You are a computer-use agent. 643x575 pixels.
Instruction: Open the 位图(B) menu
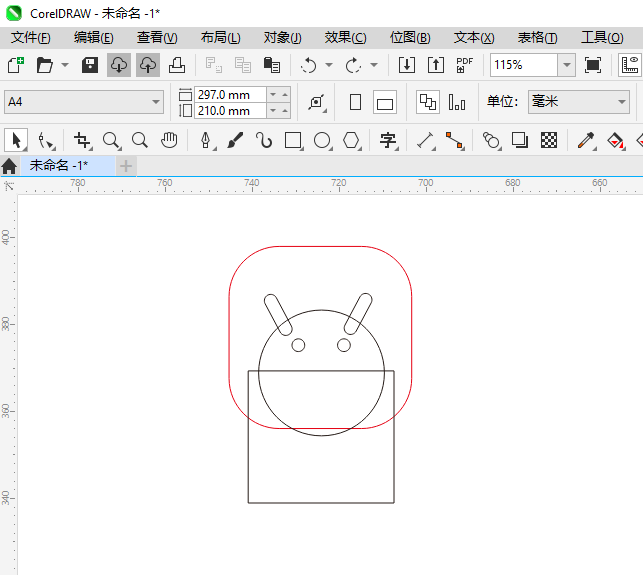(x=410, y=38)
